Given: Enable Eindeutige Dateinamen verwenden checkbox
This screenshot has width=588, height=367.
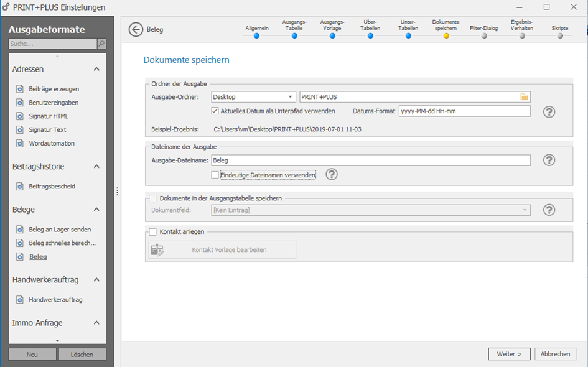Looking at the screenshot, I should pyautogui.click(x=215, y=175).
